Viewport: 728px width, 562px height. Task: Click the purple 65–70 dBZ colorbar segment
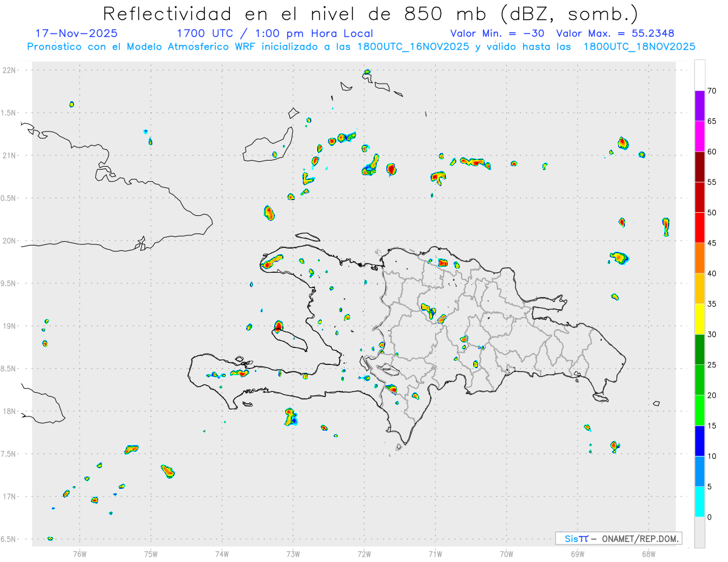pyautogui.click(x=699, y=106)
